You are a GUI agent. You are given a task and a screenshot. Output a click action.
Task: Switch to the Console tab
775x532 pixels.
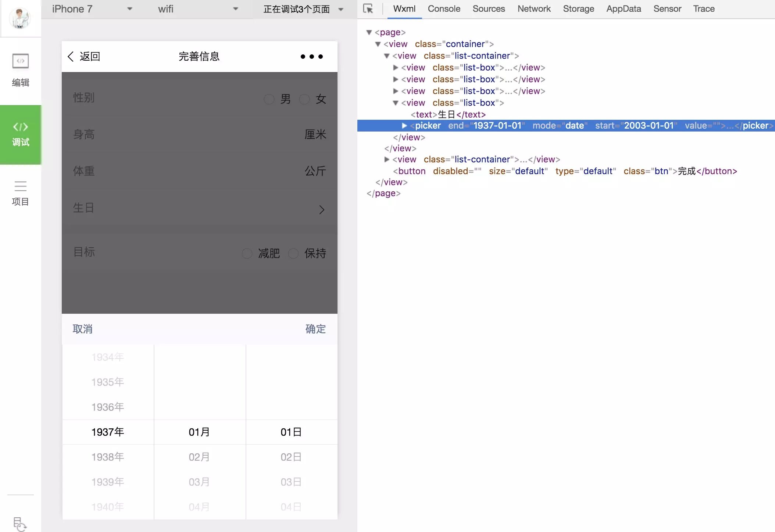pos(444,9)
